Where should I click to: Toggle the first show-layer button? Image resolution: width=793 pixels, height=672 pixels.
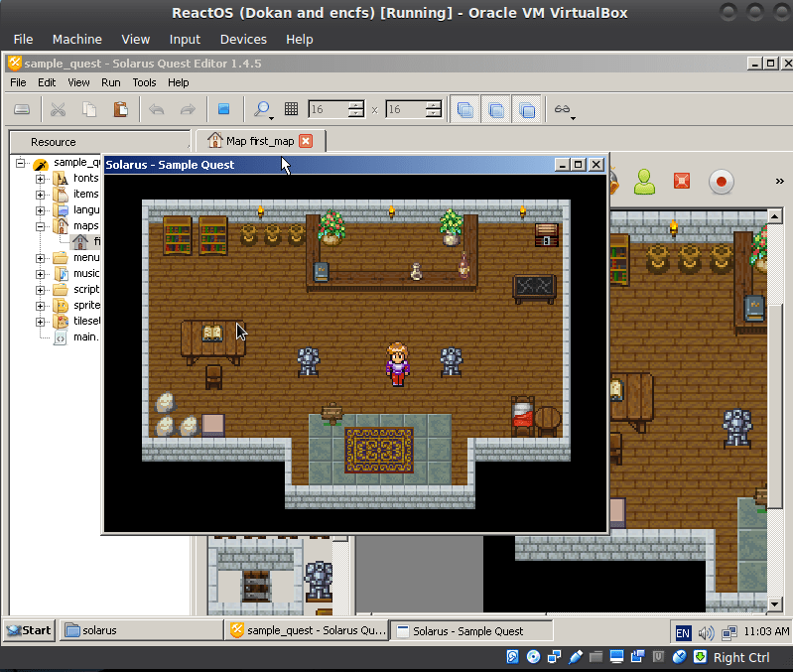point(464,109)
